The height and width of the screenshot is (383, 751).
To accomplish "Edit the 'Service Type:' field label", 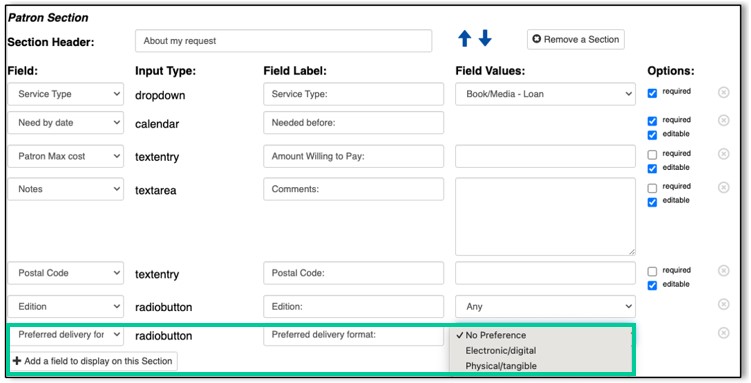I will 353,94.
